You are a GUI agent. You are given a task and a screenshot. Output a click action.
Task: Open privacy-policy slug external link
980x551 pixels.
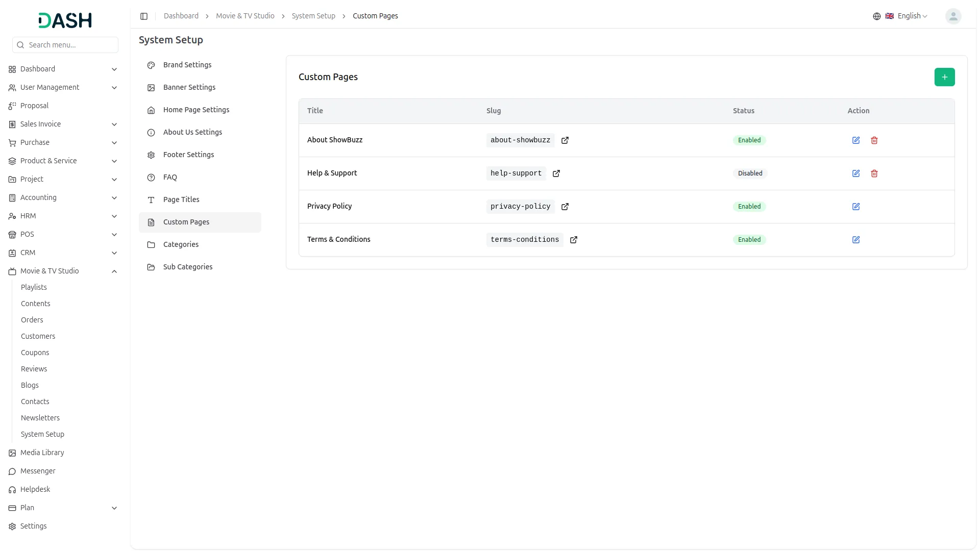[565, 207]
